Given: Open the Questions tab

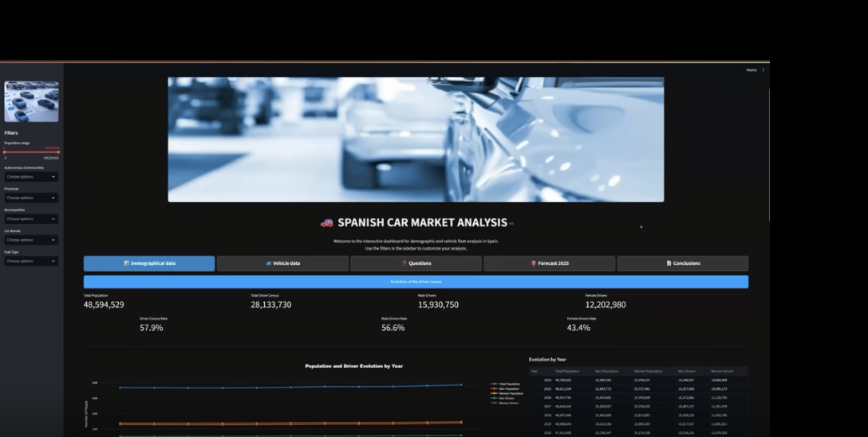Looking at the screenshot, I should point(416,263).
